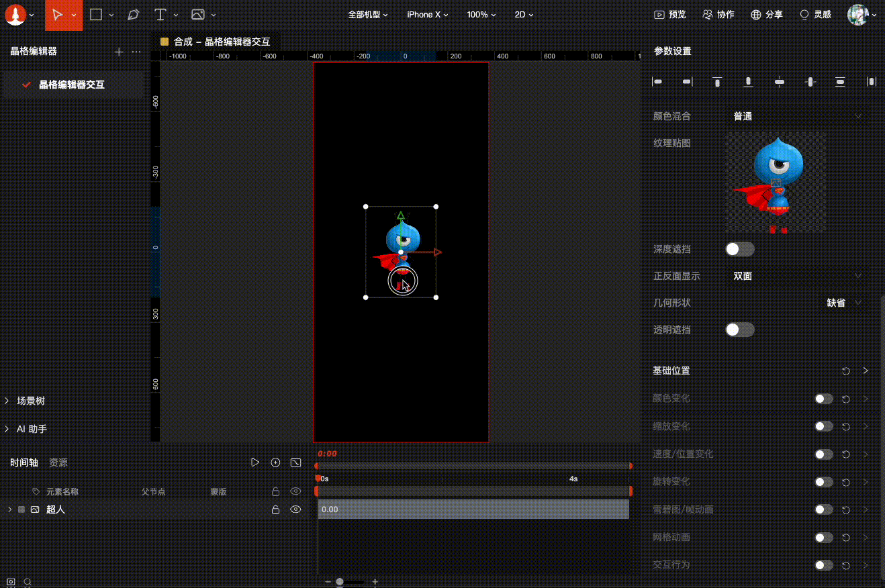Screen dimensions: 885x588
Task: Click the rocket app logo
Action: click(x=15, y=14)
